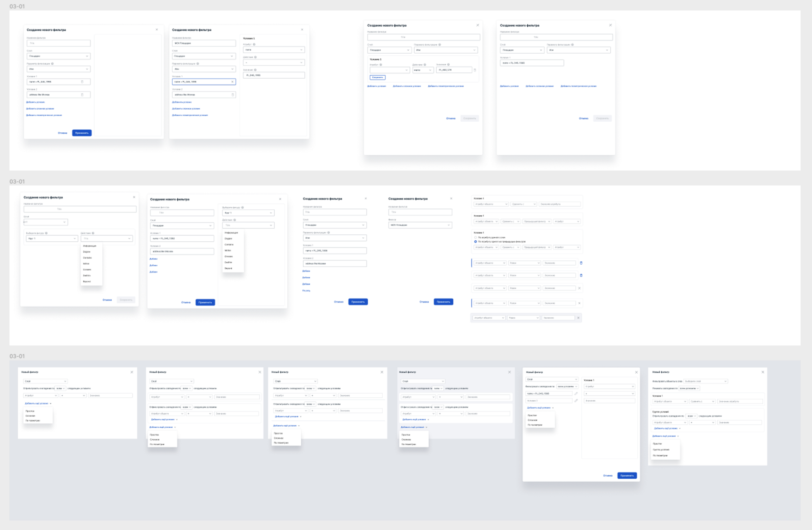Select radio По атрибуту одного из предыдущих фильтров

click(x=476, y=241)
